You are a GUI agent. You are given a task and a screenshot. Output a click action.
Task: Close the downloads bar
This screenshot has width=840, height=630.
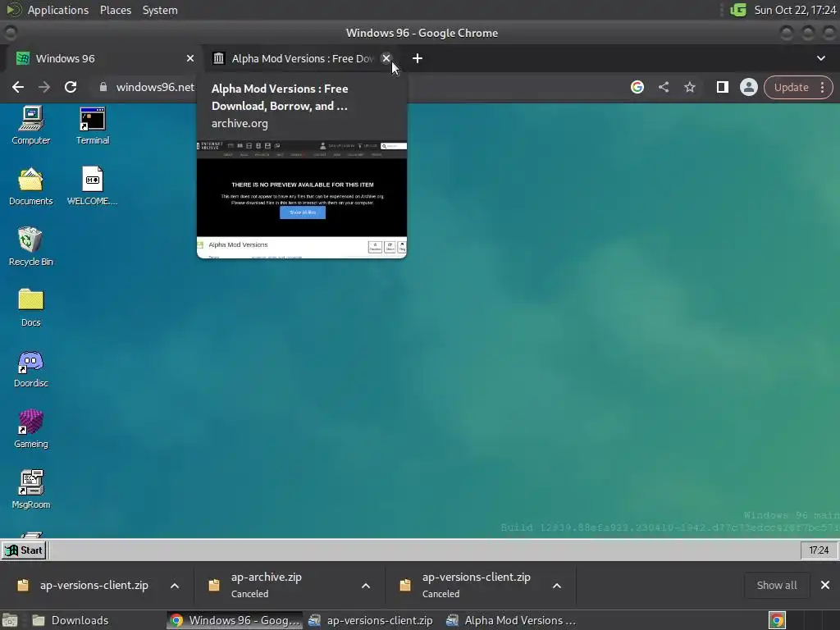[x=825, y=585]
